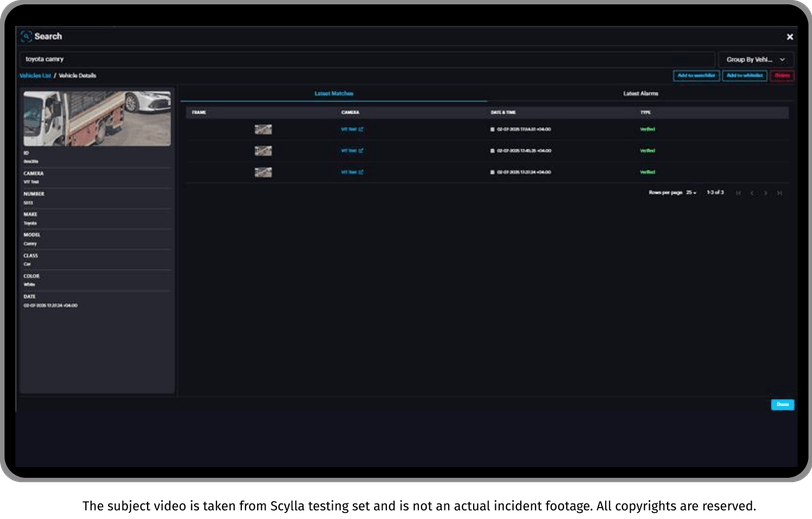
Task: Go to the first page of results
Action: coord(738,193)
